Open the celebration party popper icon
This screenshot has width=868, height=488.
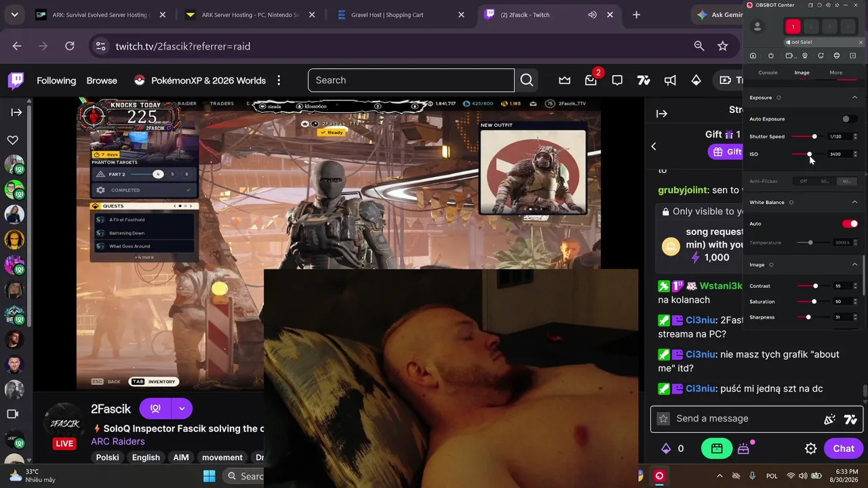[829, 419]
